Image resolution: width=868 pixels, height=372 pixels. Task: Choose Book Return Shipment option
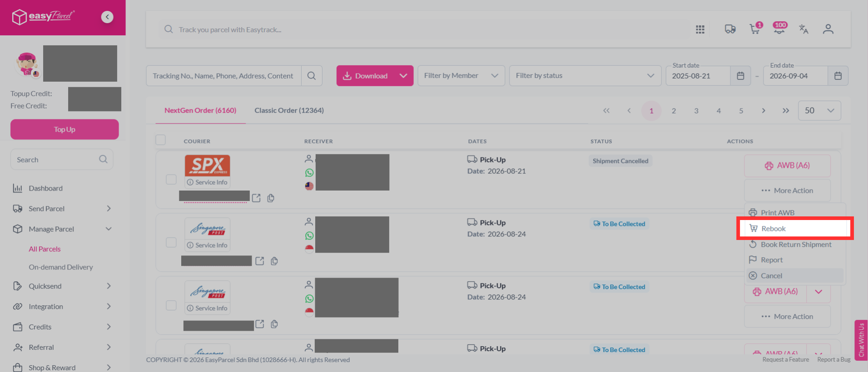point(795,245)
